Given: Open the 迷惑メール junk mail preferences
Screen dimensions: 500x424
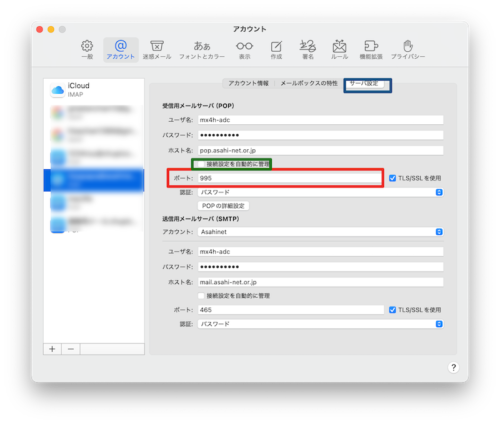Looking at the screenshot, I should [x=157, y=50].
